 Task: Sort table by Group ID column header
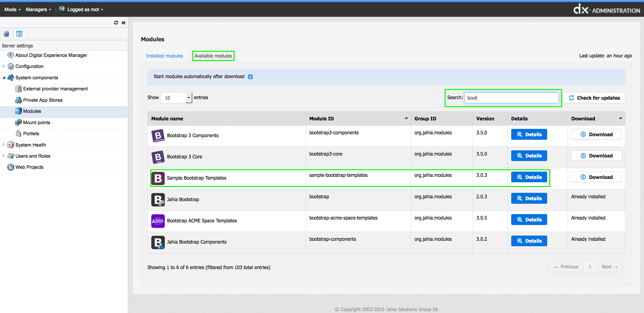(x=442, y=119)
